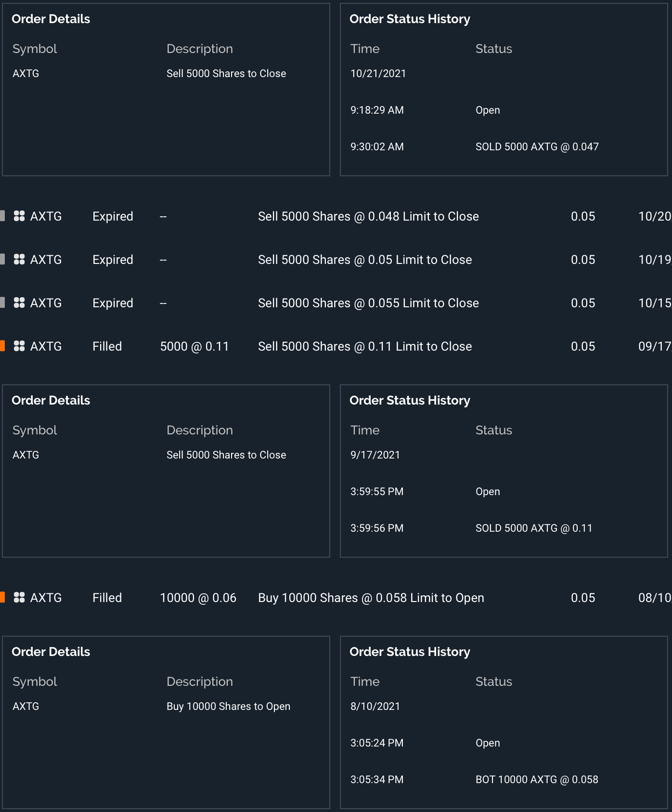Select the SOLD 5000 AXTG @ 0.047 status entry

(537, 147)
